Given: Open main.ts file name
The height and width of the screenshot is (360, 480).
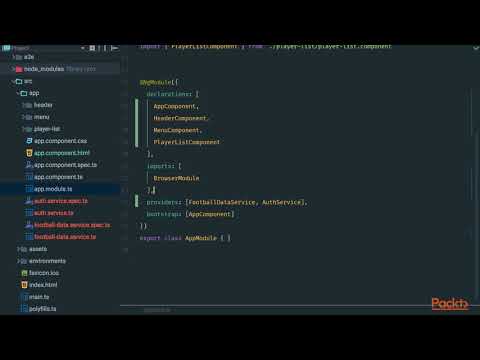Looking at the screenshot, I should [39, 297].
